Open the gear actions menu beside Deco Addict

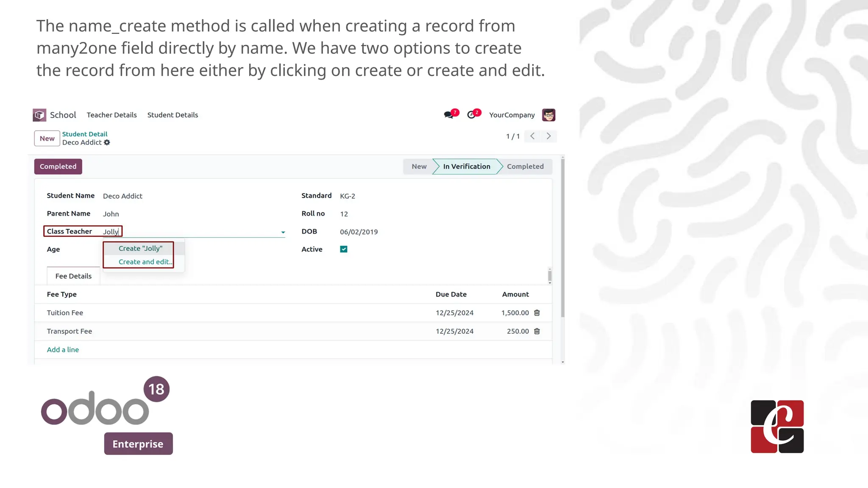[107, 142]
